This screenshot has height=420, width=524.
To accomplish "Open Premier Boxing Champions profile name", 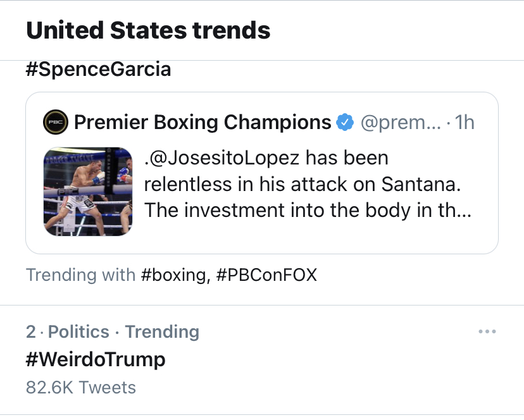I will [x=203, y=122].
